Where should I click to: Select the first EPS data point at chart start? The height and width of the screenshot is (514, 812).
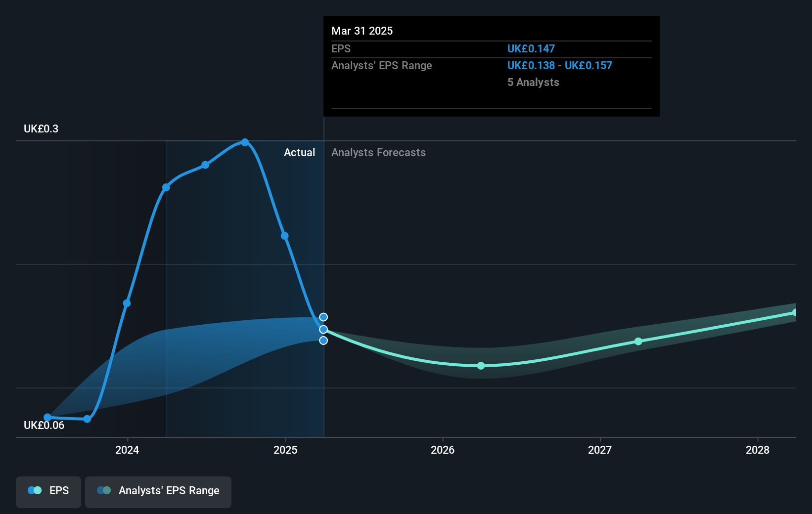pyautogui.click(x=47, y=418)
